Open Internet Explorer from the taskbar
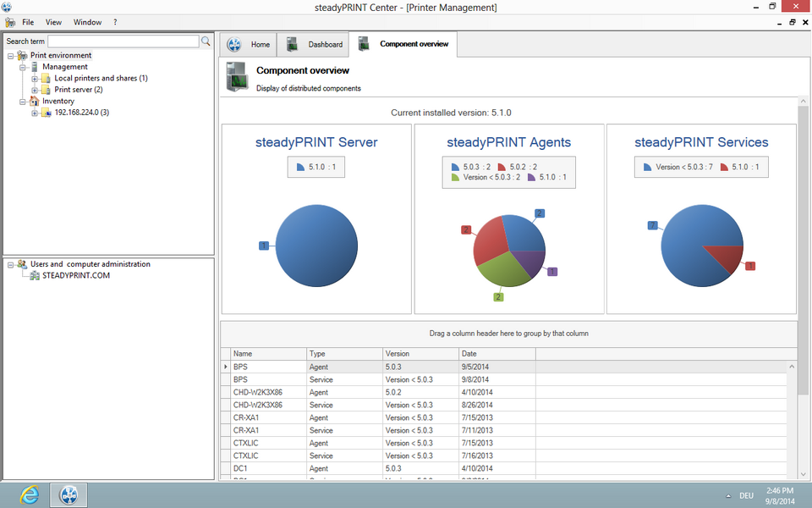Image resolution: width=812 pixels, height=508 pixels. pyautogui.click(x=30, y=494)
